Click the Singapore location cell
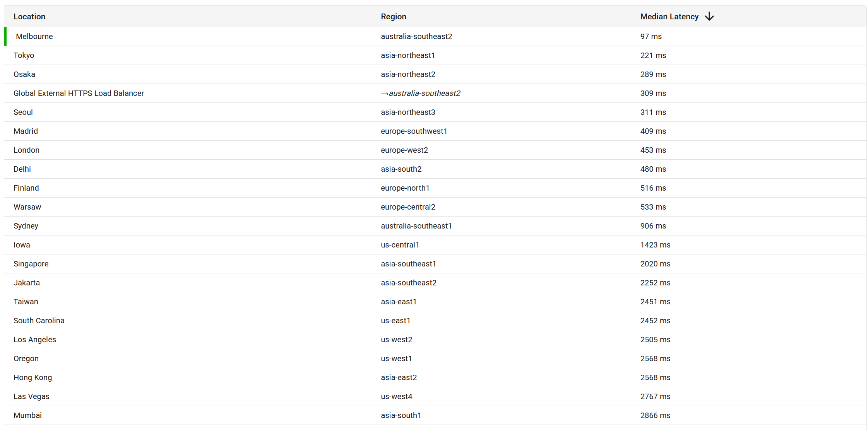The width and height of the screenshot is (868, 430). [x=31, y=264]
